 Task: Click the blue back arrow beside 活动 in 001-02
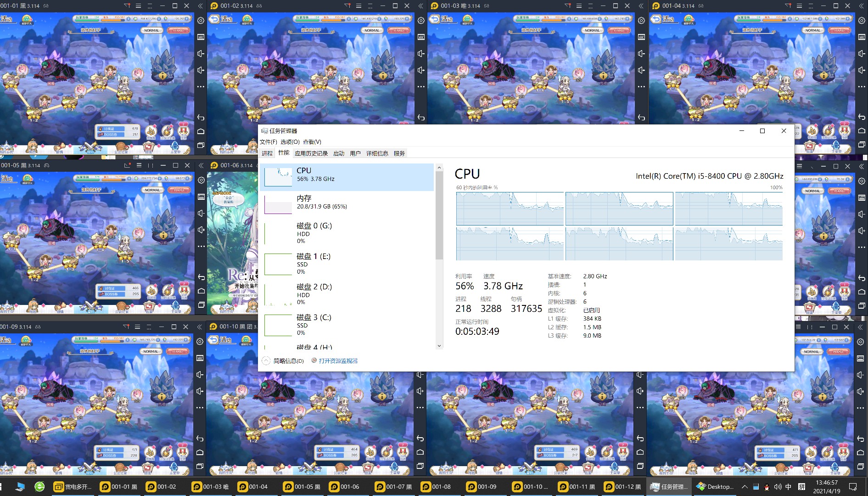[x=213, y=19]
